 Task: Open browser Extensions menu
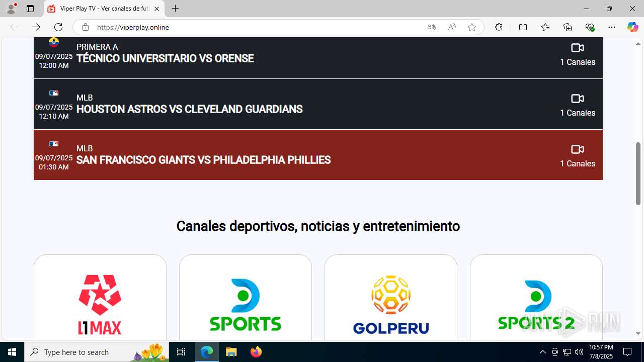coord(499,27)
